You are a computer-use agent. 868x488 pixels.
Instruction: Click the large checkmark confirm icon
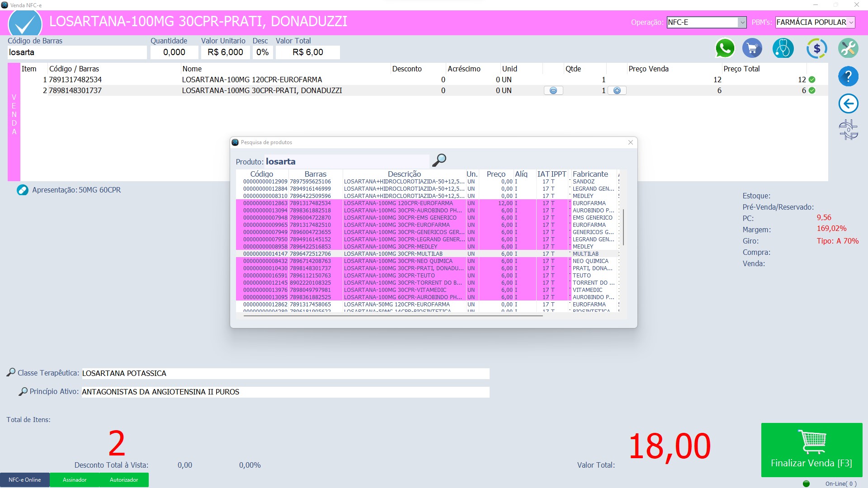(x=25, y=23)
